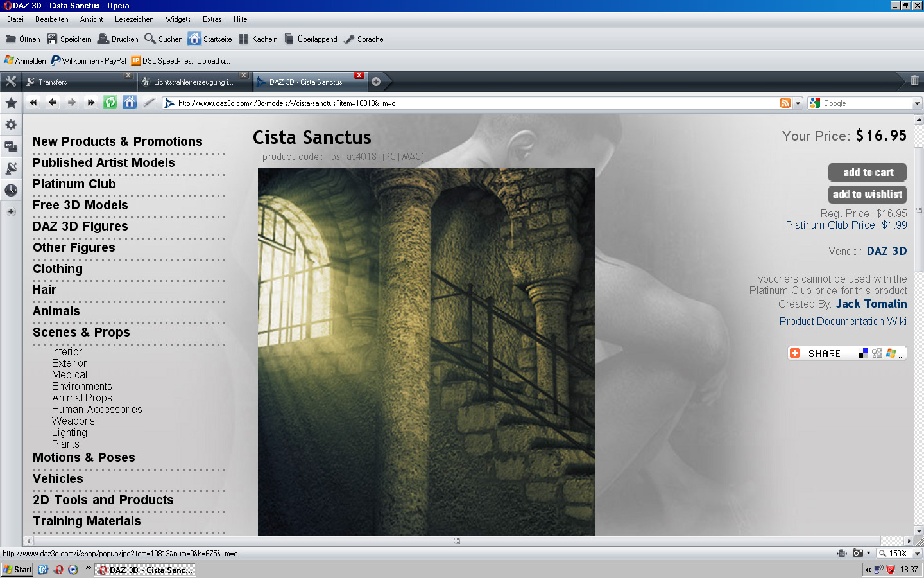Open the Jack Tomalin creator link

[871, 304]
